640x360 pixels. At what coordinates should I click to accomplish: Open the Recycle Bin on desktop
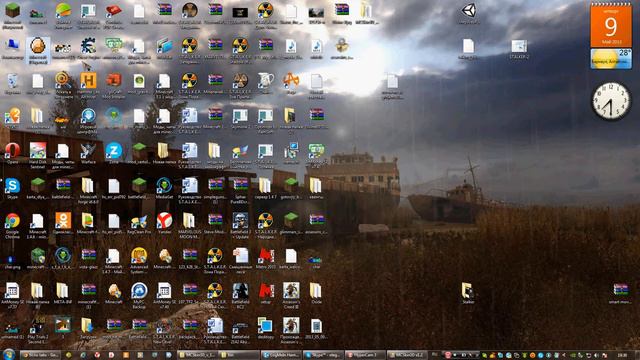(x=12, y=84)
